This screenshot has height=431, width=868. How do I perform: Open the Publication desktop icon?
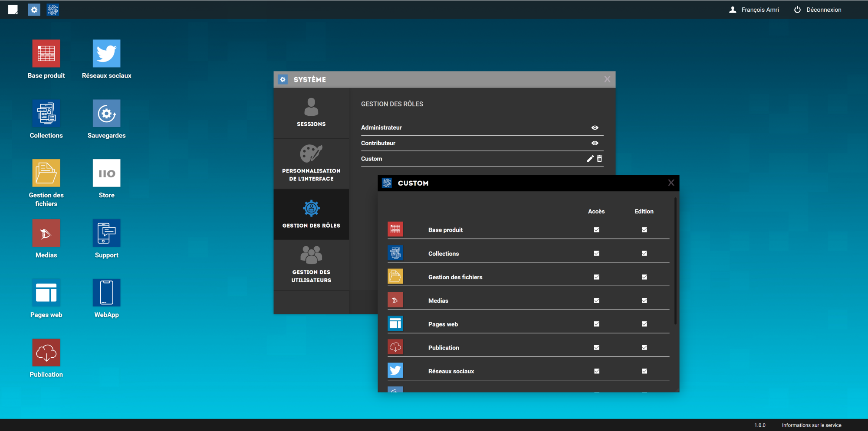click(x=46, y=353)
